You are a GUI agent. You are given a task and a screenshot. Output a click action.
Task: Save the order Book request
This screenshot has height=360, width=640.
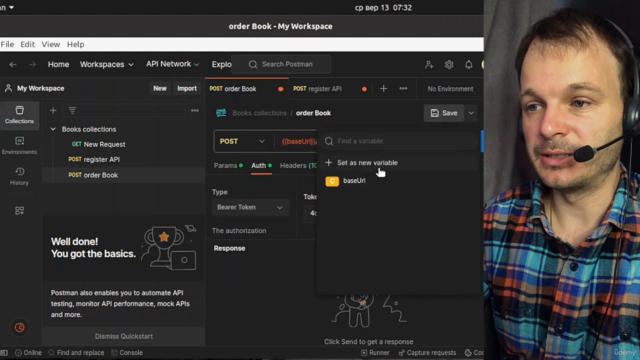[x=444, y=113]
